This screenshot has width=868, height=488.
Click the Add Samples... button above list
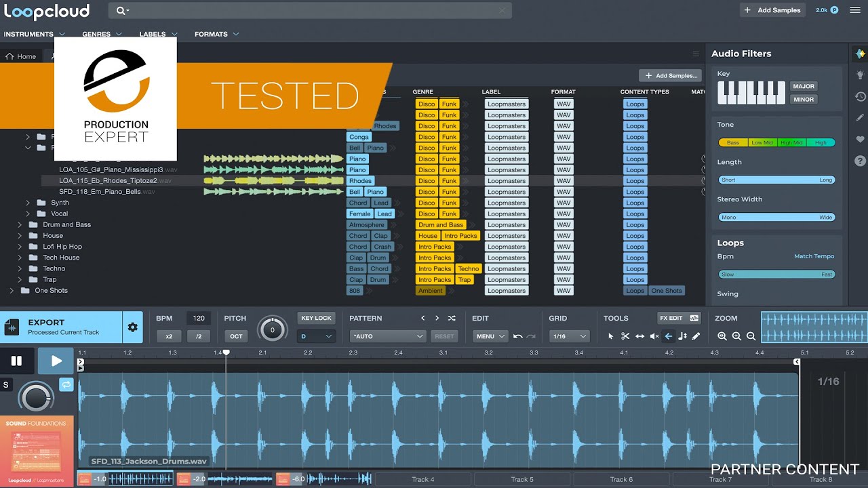tap(670, 76)
